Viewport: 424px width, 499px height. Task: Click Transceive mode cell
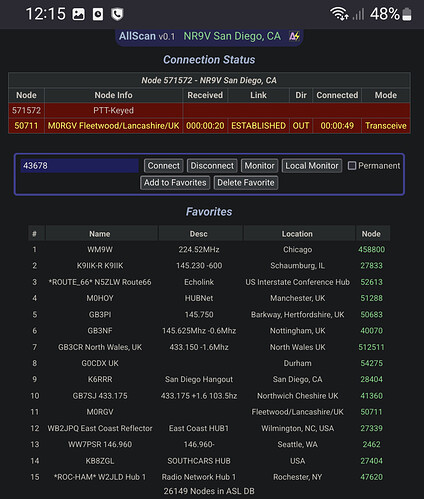pyautogui.click(x=386, y=126)
